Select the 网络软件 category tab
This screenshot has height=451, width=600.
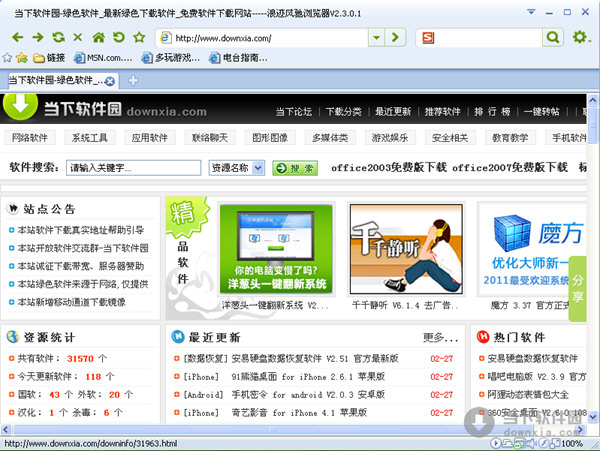click(x=30, y=138)
